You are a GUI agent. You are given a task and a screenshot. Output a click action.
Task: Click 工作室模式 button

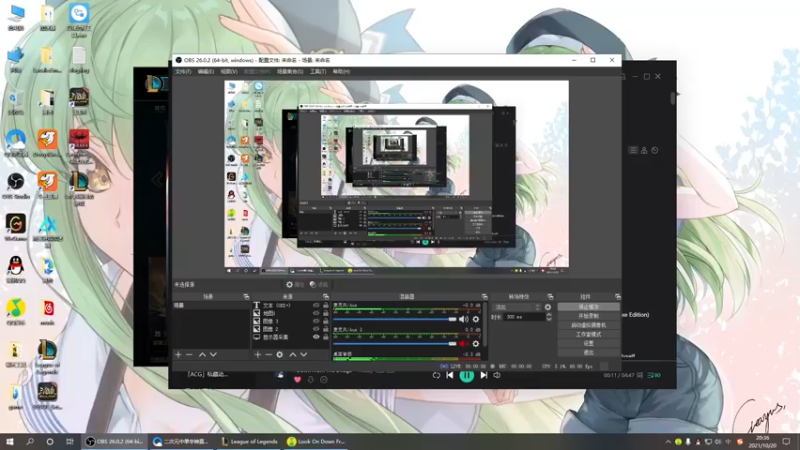click(x=588, y=335)
